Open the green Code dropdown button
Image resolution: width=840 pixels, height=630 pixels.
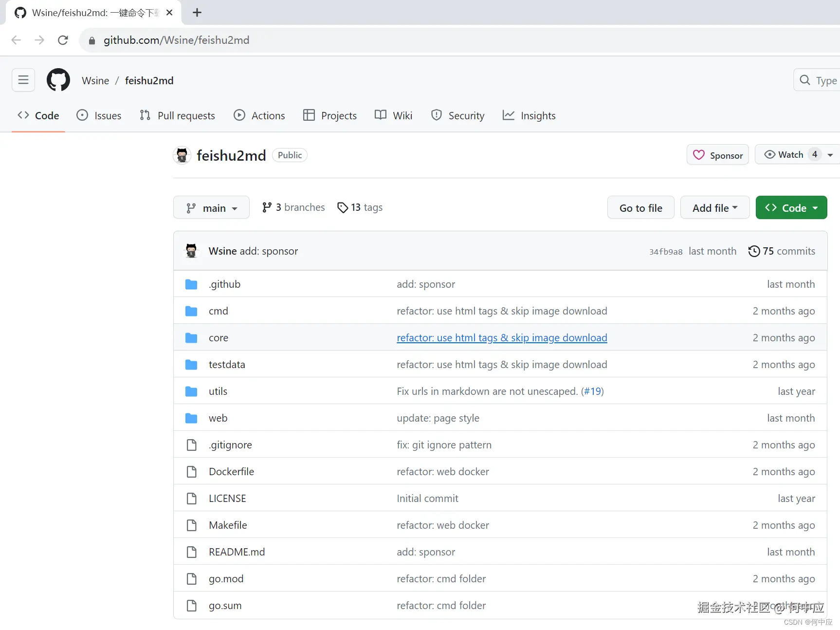[791, 208]
